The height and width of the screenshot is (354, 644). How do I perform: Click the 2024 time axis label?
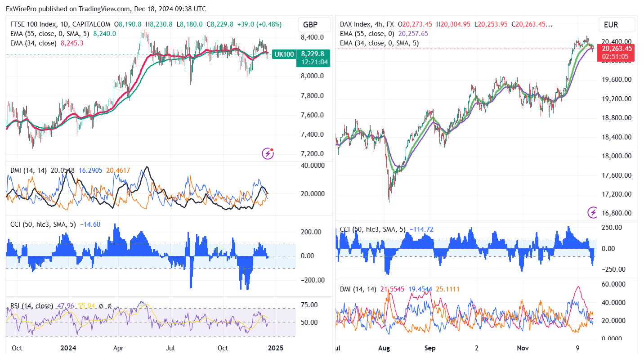tap(68, 348)
